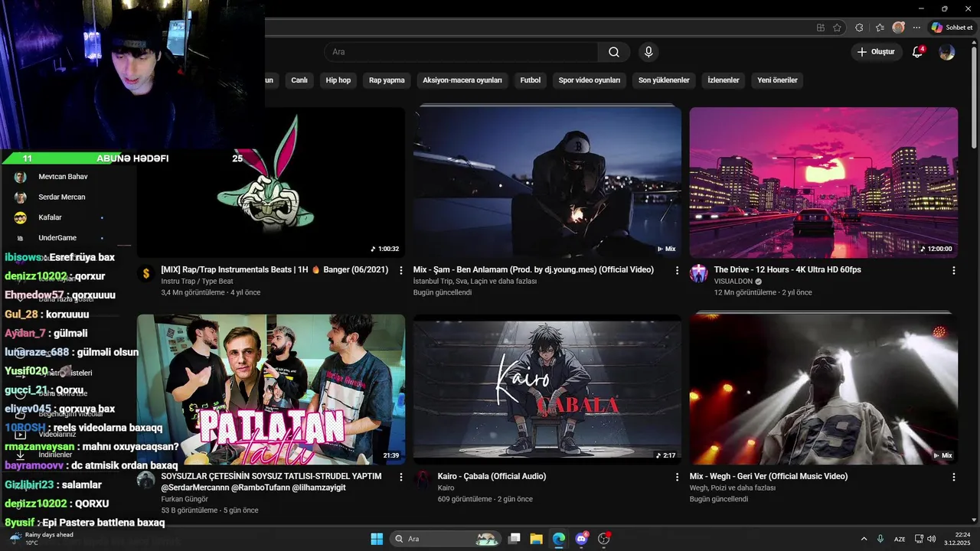980x551 pixels.
Task: Open File Explorer from taskbar
Action: point(537,539)
